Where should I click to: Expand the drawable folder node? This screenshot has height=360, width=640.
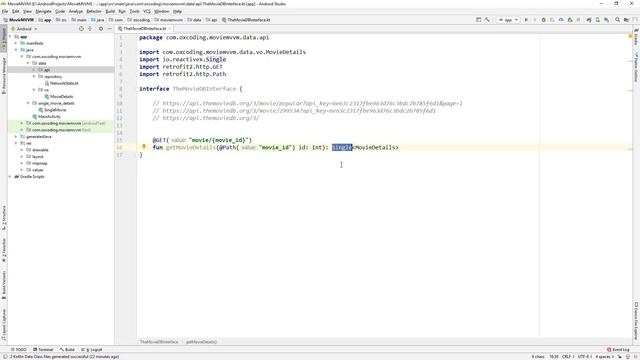[22, 150]
